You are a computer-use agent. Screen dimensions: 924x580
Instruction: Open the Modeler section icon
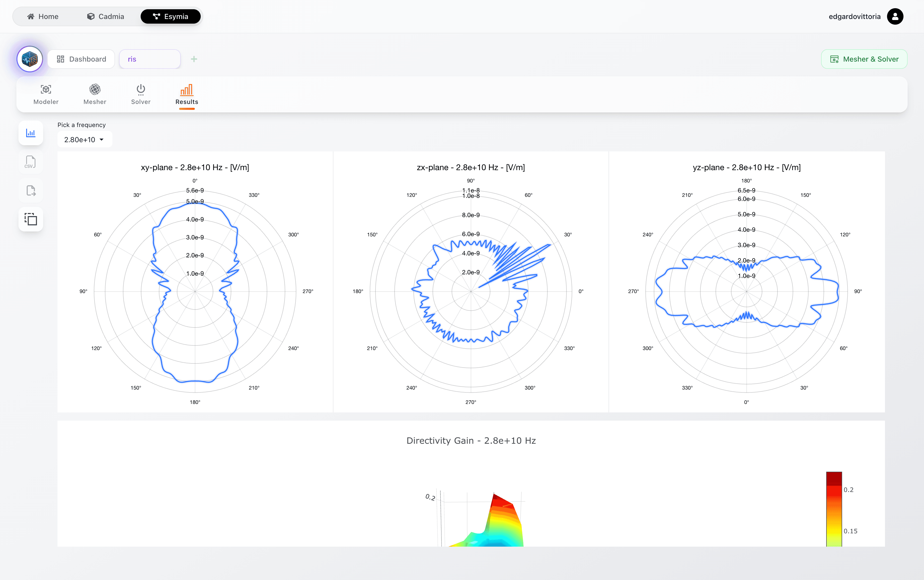46,89
